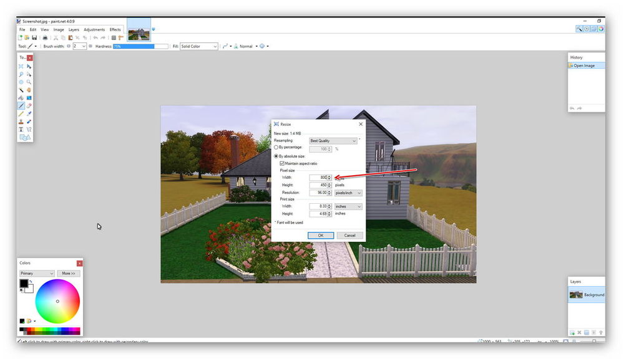Toggle the Tools window icon at top right
The width and height of the screenshot is (639, 364).
point(579,29)
